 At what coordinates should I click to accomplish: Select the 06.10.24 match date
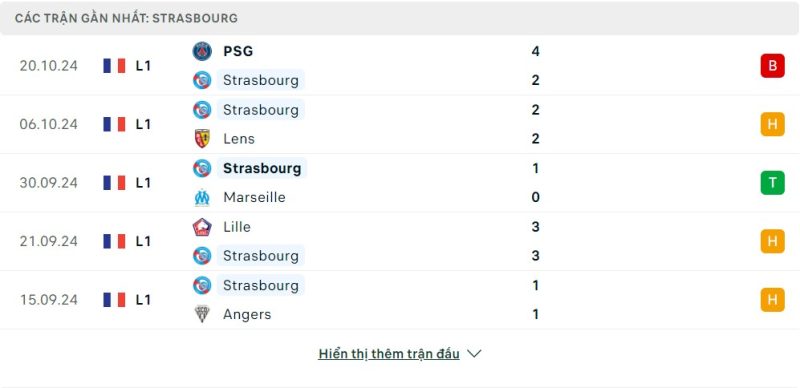coord(49,124)
